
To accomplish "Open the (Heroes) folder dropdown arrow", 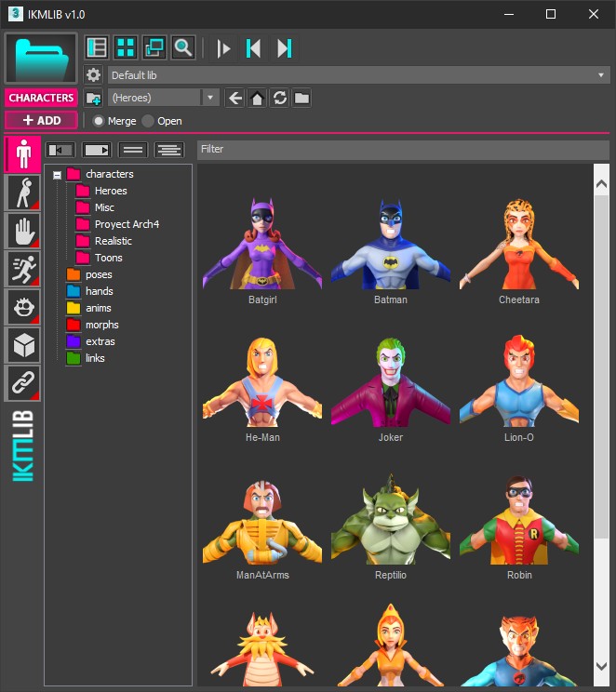I will tap(210, 98).
